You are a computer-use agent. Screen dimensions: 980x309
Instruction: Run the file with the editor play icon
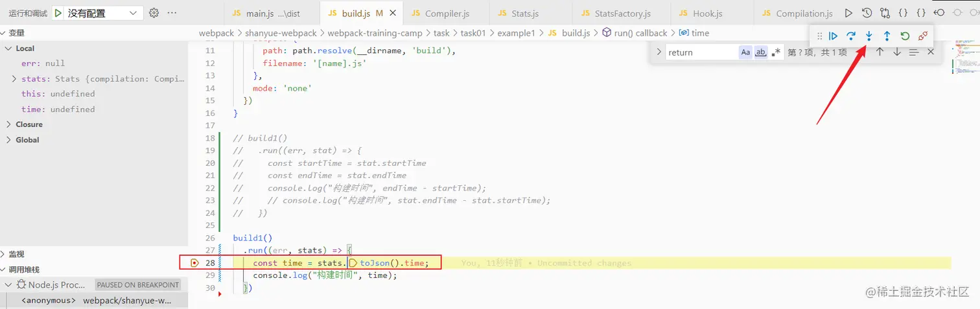click(x=848, y=13)
